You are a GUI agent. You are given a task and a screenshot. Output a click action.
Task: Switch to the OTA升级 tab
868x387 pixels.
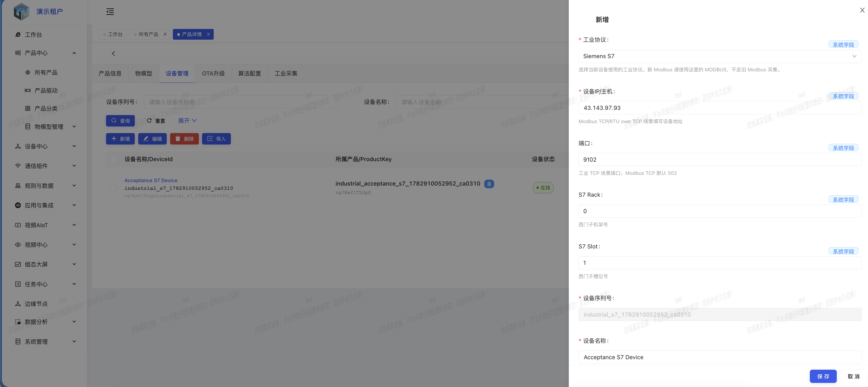tap(213, 73)
